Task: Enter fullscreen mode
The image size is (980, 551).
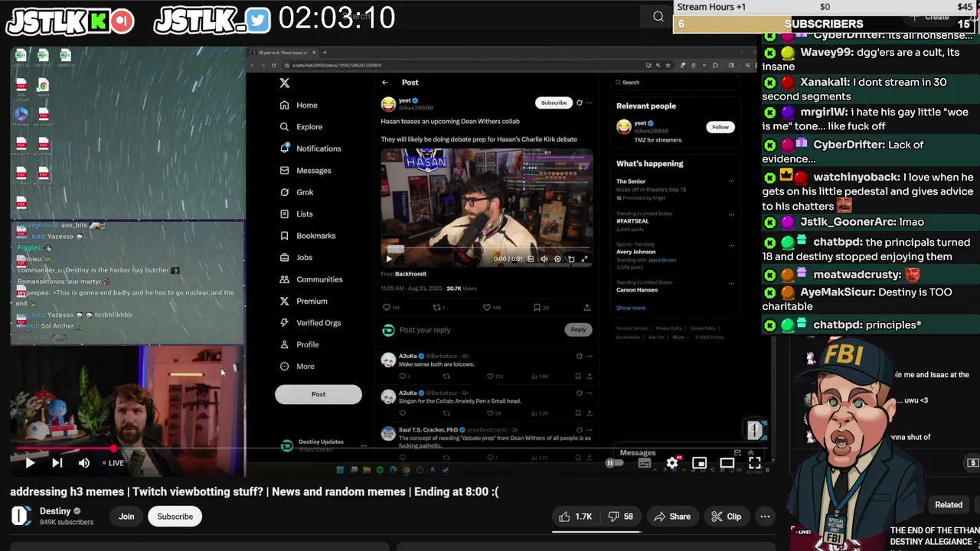Action: point(754,463)
